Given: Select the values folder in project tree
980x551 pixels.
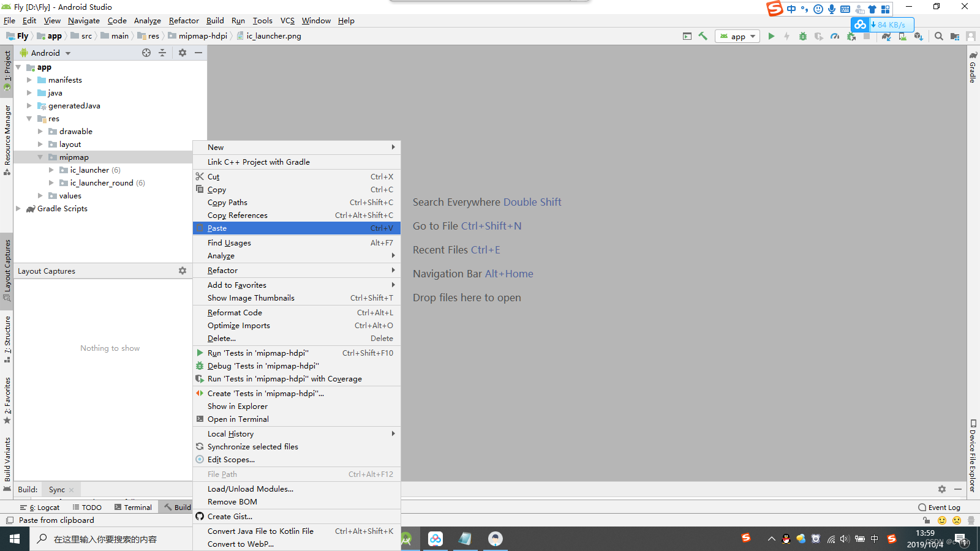Looking at the screenshot, I should click(x=70, y=196).
